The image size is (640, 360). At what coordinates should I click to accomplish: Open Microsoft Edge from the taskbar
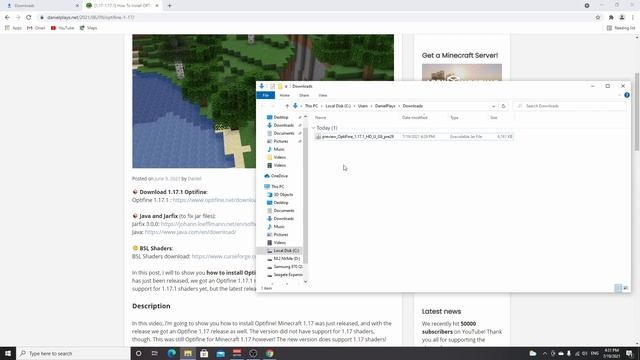[171, 353]
